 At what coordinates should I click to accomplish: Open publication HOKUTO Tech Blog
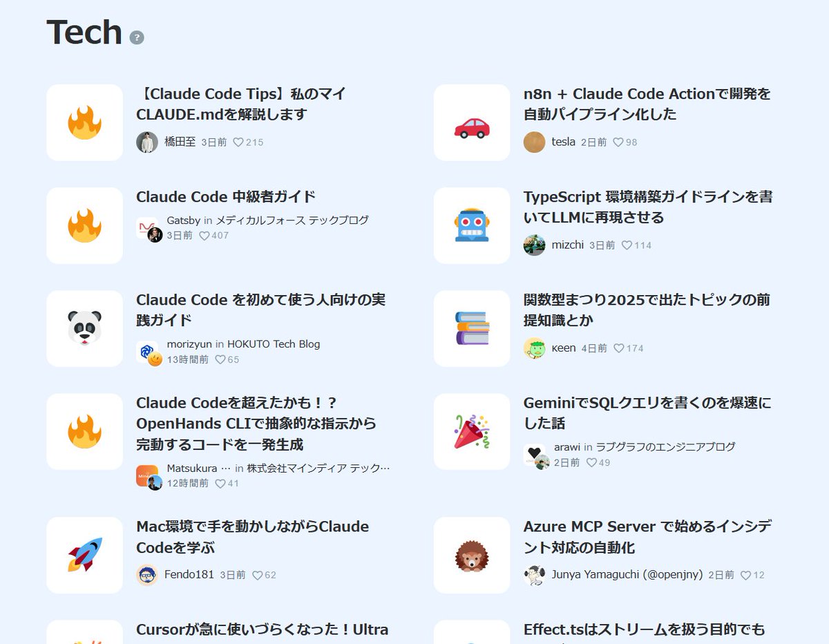[274, 344]
